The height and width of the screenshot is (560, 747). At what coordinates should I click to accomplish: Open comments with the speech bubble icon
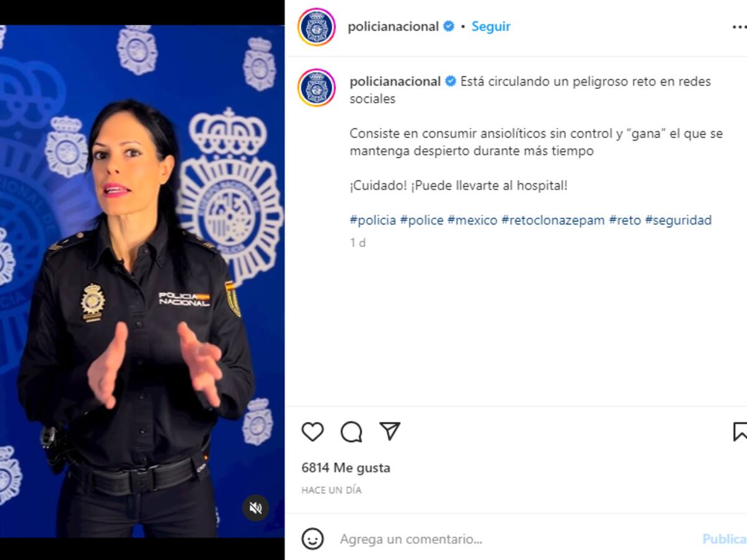click(x=351, y=431)
